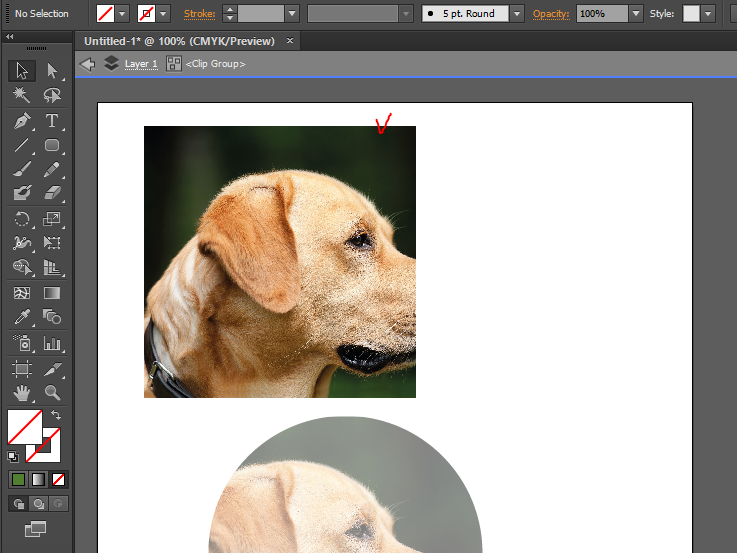Enable Draw Normal mode
Image resolution: width=737 pixels, height=553 pixels.
click(19, 504)
